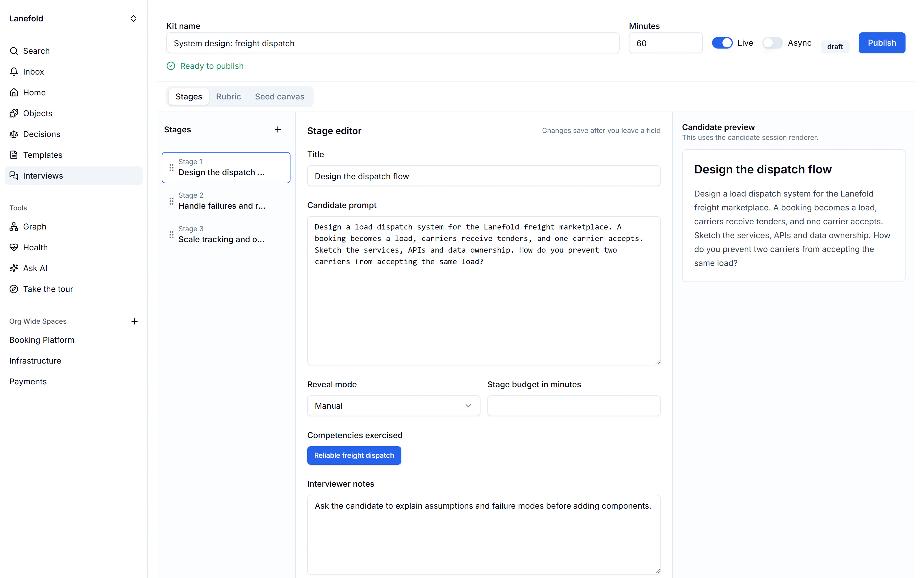Screen dimensions: 924x578
Task: Turn off the Live toggle
Action: click(722, 43)
